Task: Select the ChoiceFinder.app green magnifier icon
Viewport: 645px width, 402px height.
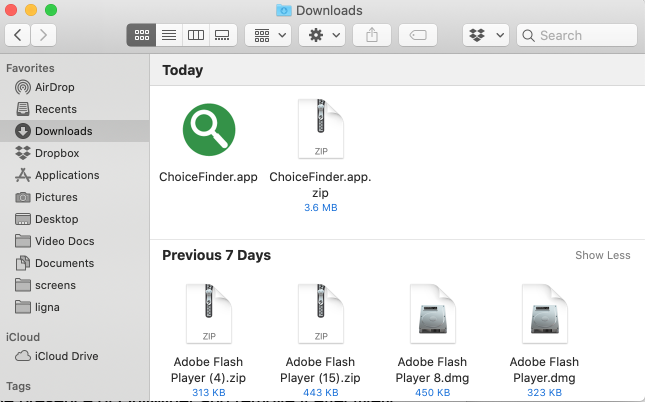Action: tap(209, 130)
